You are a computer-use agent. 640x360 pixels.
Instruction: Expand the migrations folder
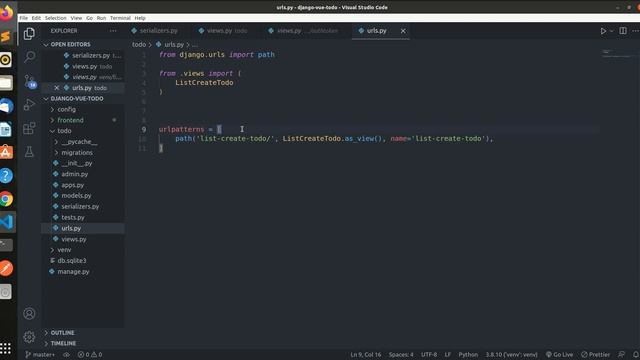click(77, 152)
